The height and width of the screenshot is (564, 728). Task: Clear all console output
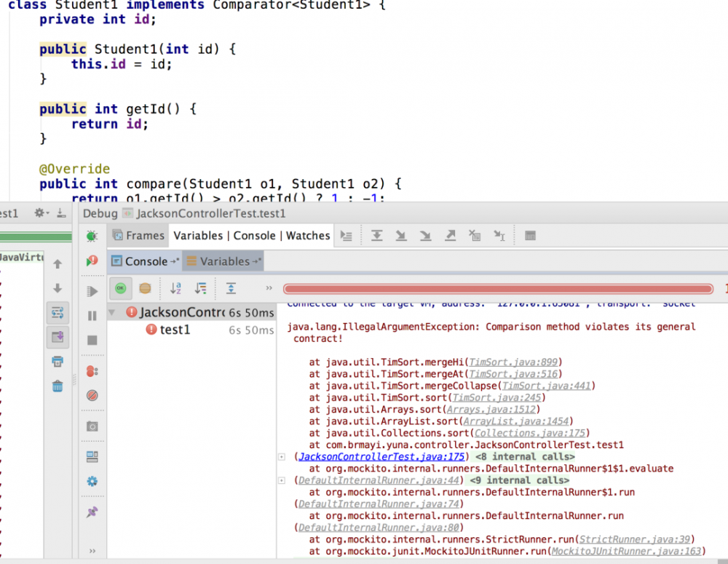(58, 386)
